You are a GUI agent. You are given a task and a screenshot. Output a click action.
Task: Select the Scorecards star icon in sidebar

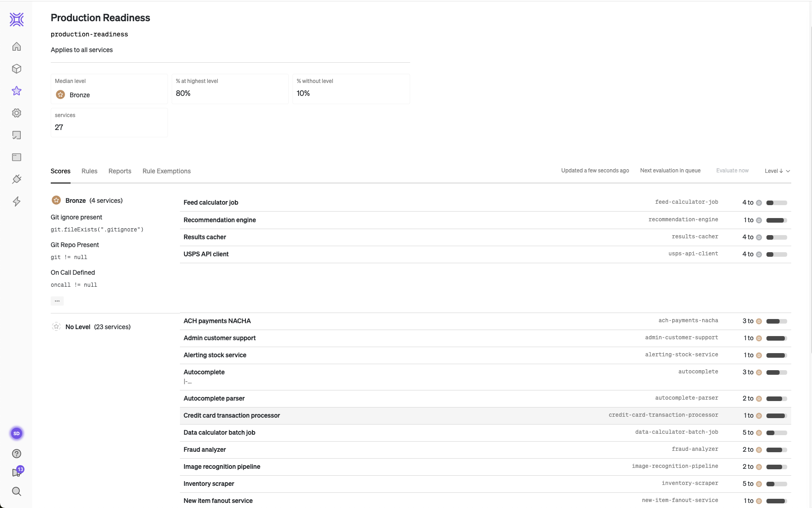coord(17,91)
